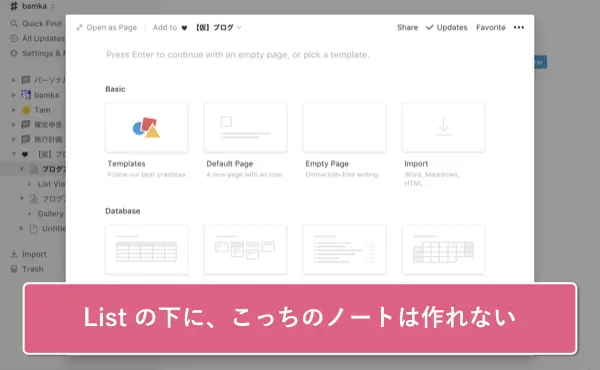Collapse the 【仮】ブログ heart page

tap(13, 154)
